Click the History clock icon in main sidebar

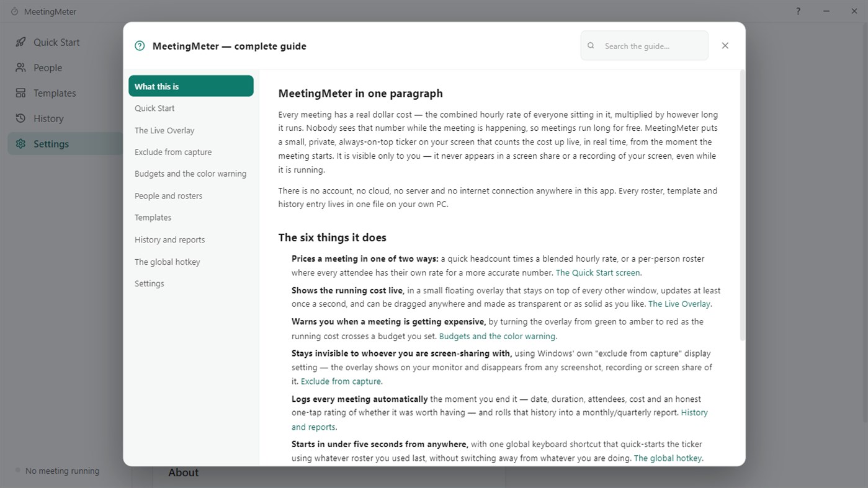[21, 118]
